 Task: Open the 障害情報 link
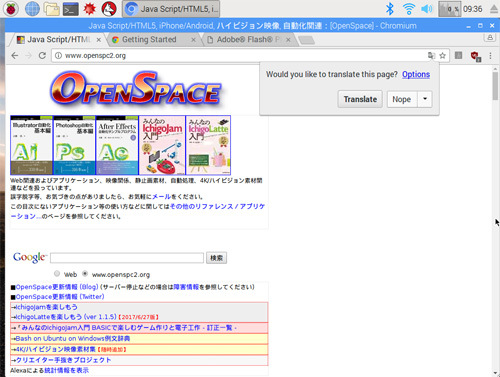pos(186,287)
